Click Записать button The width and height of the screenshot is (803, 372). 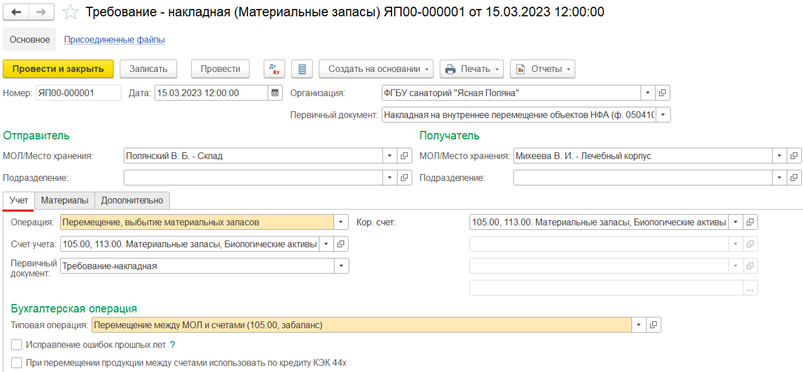148,69
